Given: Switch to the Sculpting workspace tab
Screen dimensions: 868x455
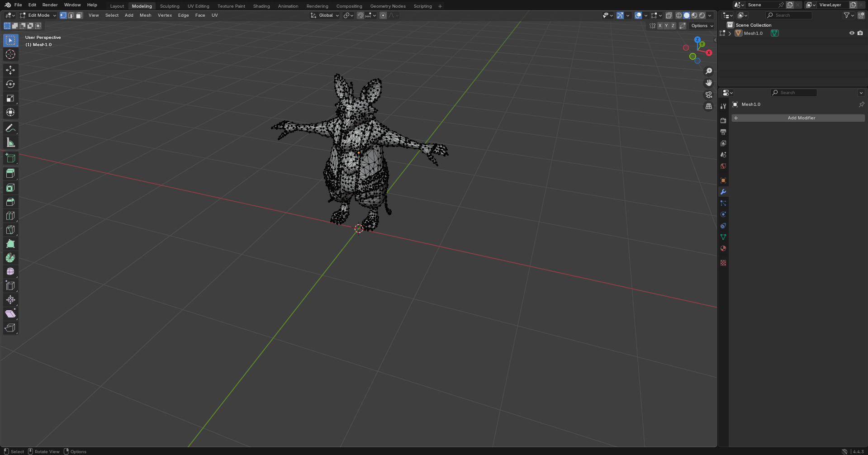Looking at the screenshot, I should click(x=169, y=6).
